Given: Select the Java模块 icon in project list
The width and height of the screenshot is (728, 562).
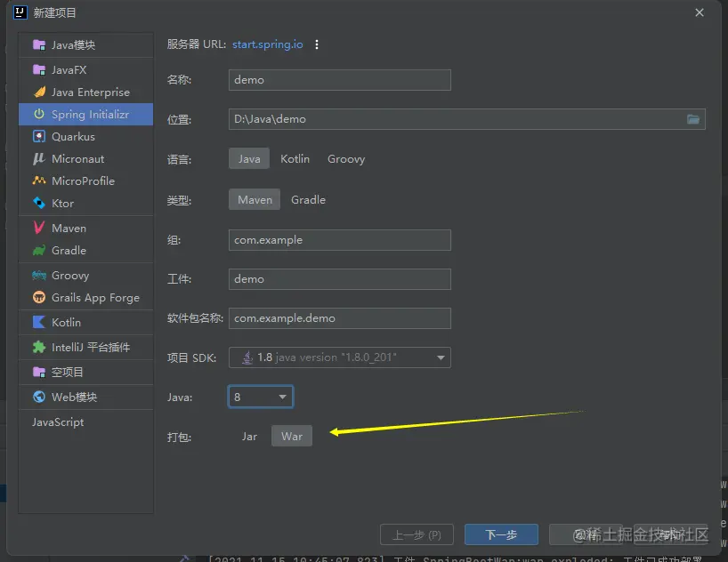Looking at the screenshot, I should tap(39, 45).
